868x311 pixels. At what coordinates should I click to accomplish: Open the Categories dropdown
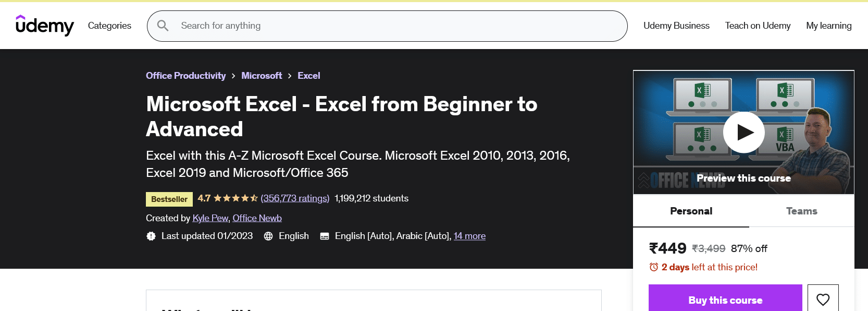109,25
